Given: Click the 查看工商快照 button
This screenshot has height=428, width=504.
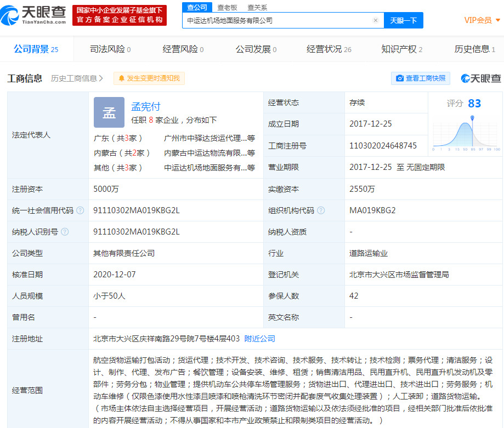Looking at the screenshot, I should click(421, 78).
